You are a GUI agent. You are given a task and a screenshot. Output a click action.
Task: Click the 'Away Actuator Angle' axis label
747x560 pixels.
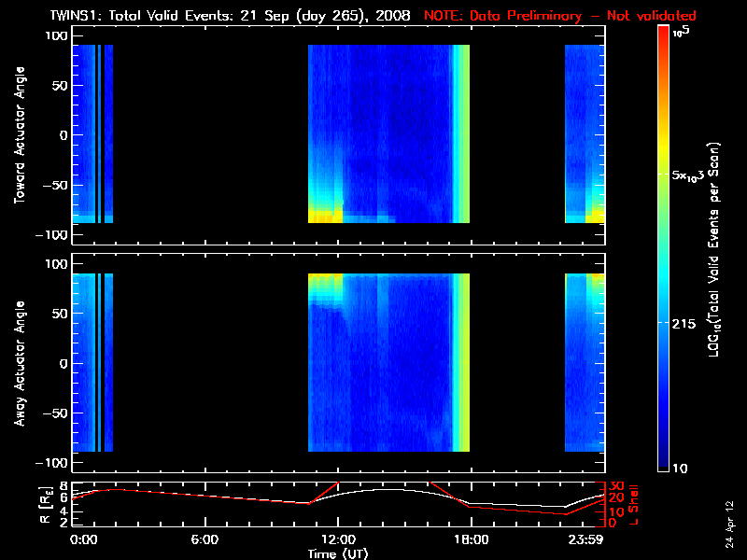[x=19, y=363]
